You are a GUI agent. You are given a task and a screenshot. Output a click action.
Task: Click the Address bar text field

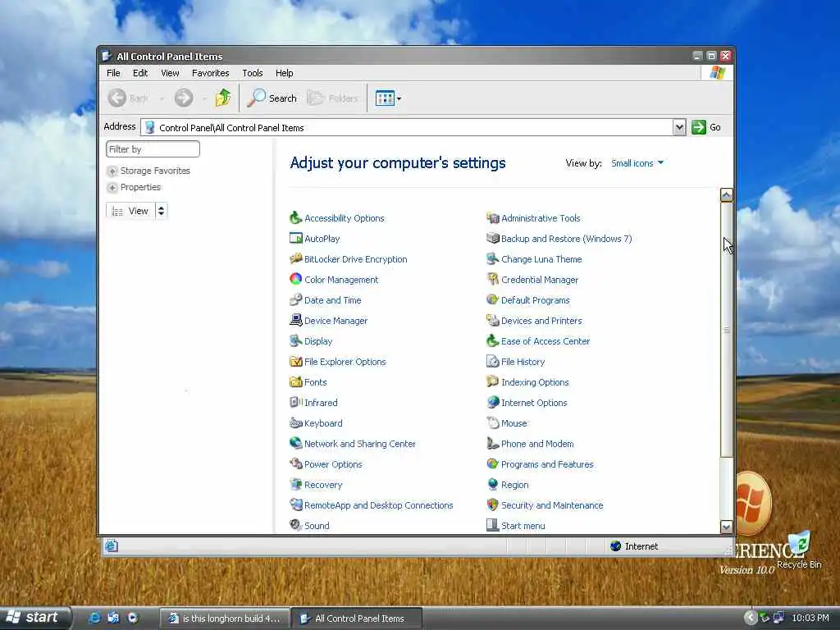point(406,127)
